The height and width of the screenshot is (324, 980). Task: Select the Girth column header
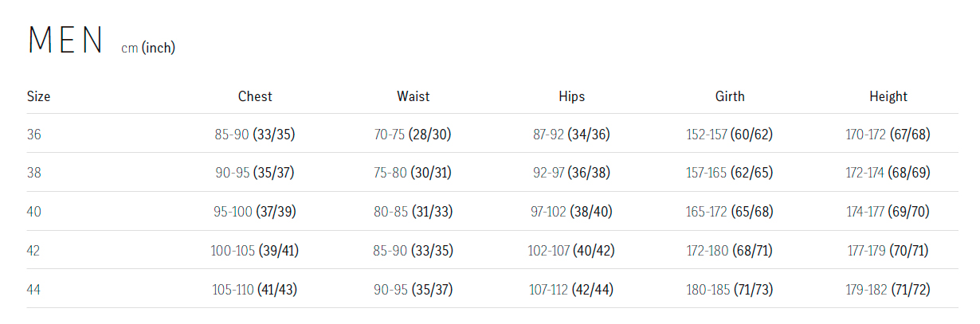730,96
